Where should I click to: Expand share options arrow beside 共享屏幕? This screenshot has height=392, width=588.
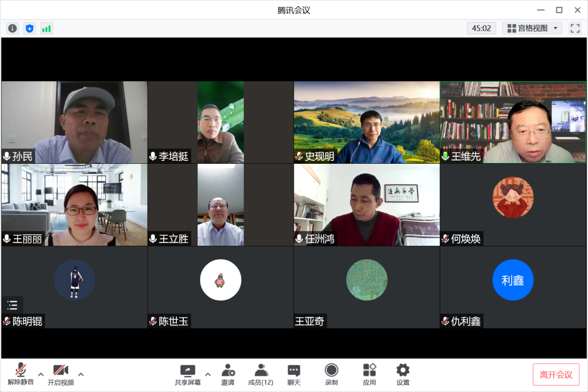(x=208, y=374)
